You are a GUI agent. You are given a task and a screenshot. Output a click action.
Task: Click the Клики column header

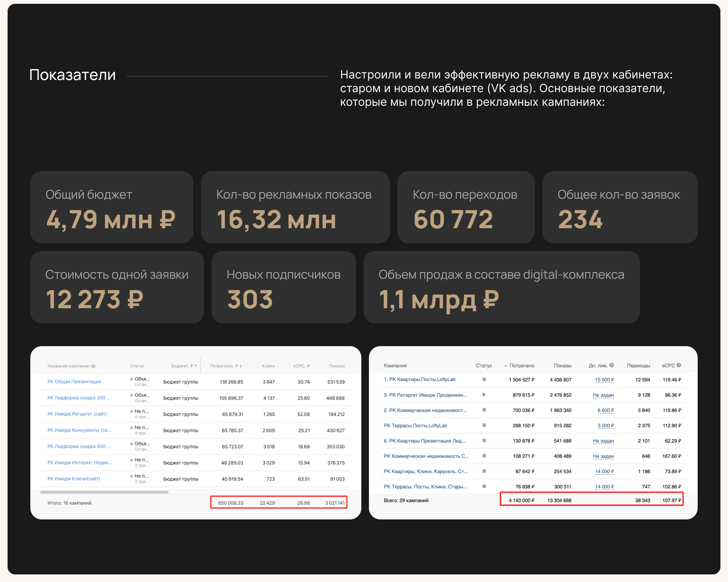click(x=268, y=366)
